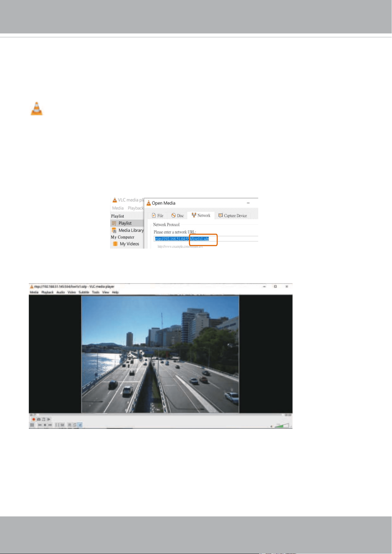Take a snapshot with the camera icon
The height and width of the screenshot is (554, 392).
(39, 419)
